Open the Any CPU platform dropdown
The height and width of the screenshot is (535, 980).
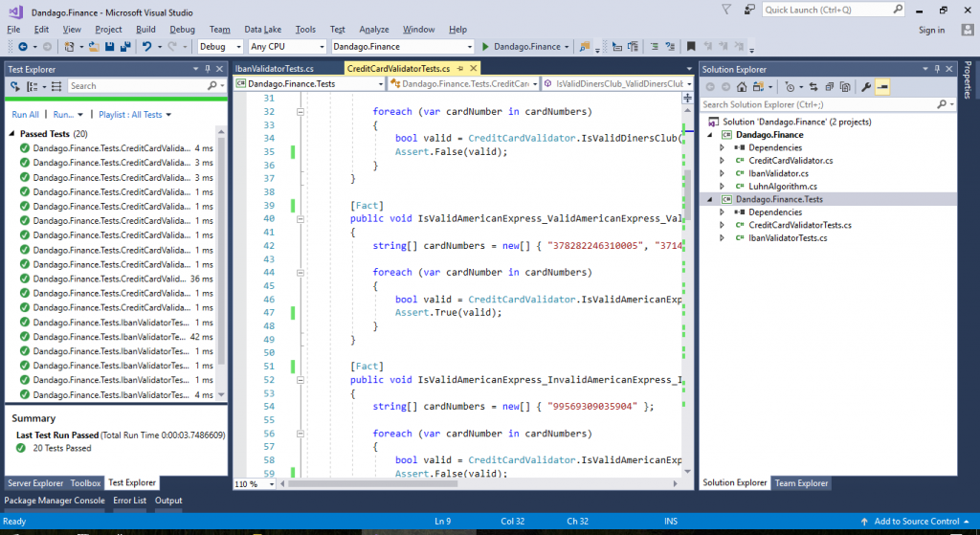[287, 46]
